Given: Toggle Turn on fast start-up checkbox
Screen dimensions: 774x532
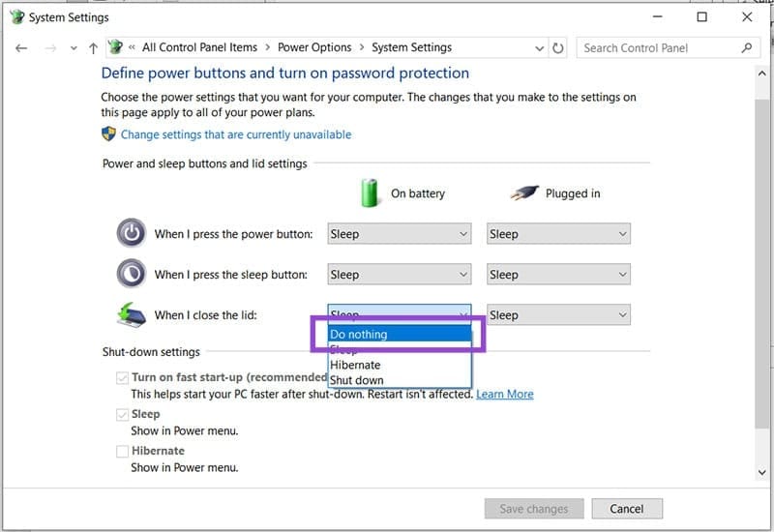Looking at the screenshot, I should point(123,378).
